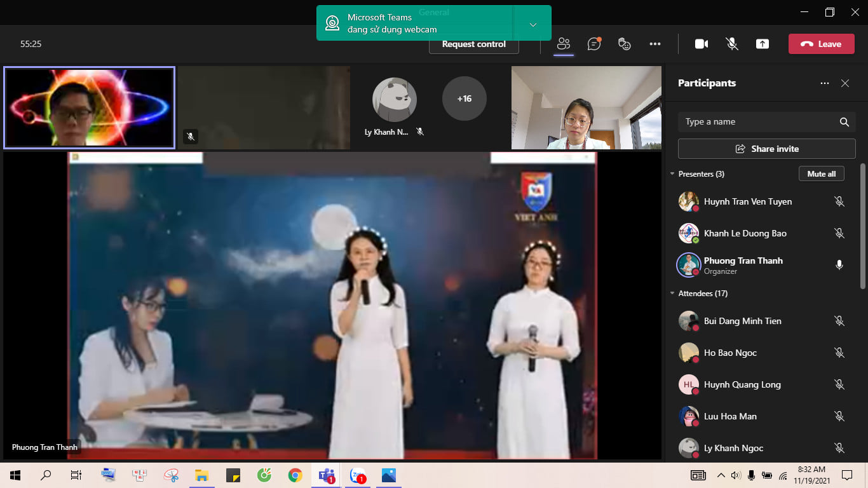The height and width of the screenshot is (488, 868).
Task: Click muted mic beside Huynh Quang Long
Action: [839, 384]
